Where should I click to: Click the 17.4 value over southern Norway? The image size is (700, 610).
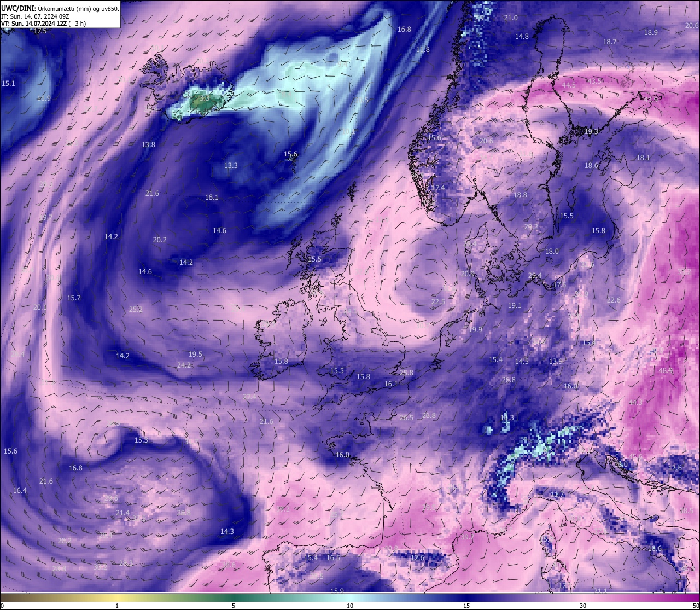pyautogui.click(x=438, y=188)
